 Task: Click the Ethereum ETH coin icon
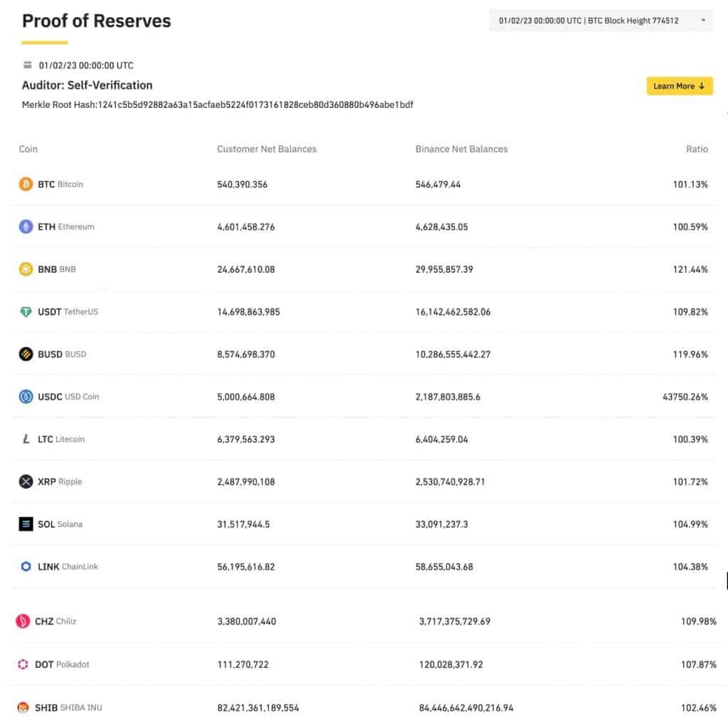pos(26,227)
